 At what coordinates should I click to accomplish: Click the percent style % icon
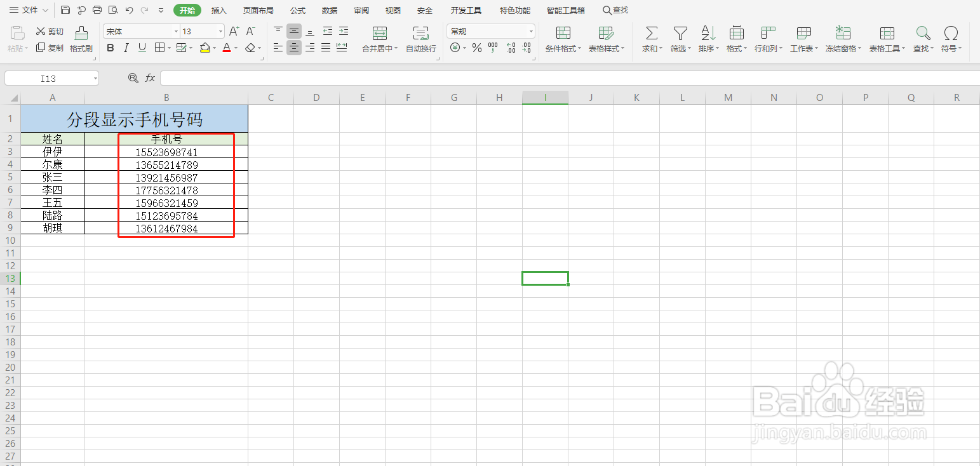[477, 48]
